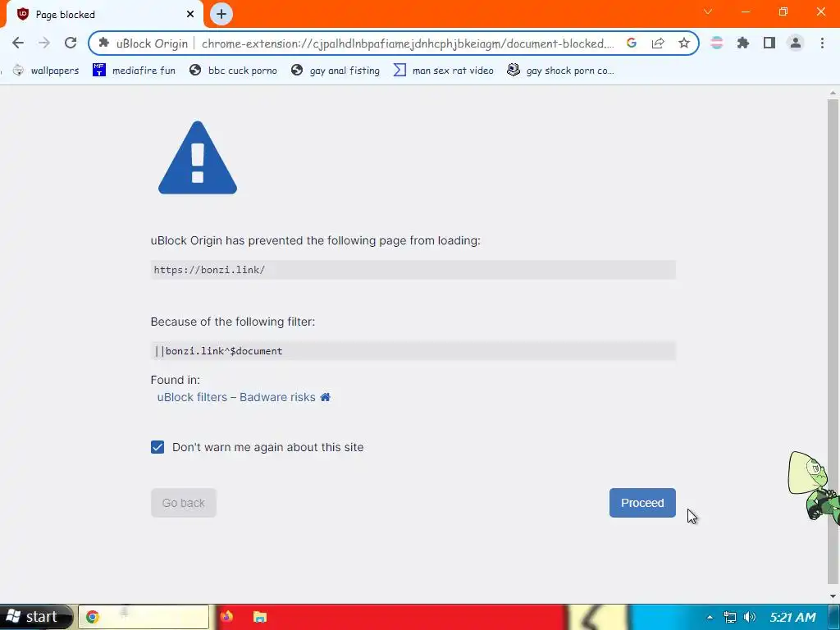This screenshot has width=840, height=630.
Task: Focus the chrome-extension URL address field
Action: coord(407,43)
